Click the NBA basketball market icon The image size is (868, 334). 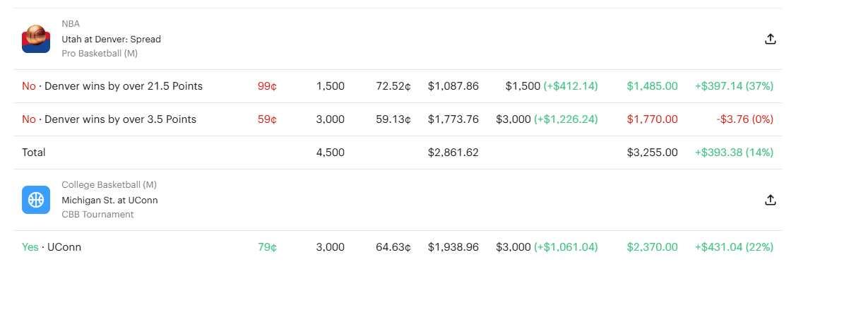(x=36, y=39)
